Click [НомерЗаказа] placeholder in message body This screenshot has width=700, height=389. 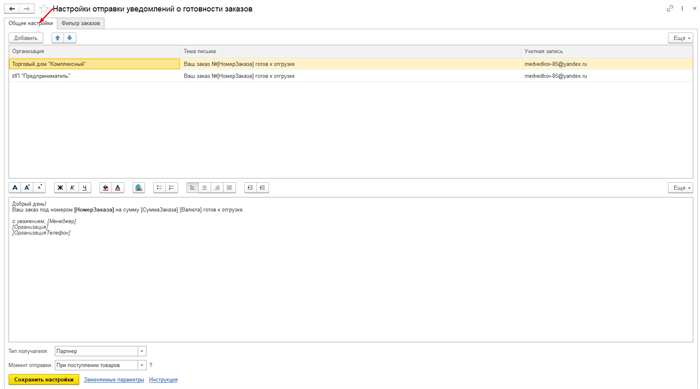pyautogui.click(x=94, y=209)
